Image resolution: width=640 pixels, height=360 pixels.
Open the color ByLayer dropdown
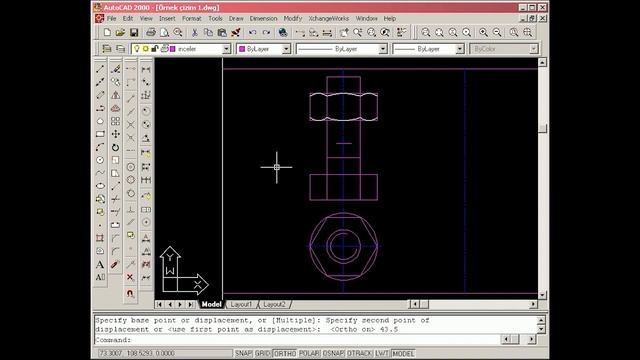tap(286, 49)
